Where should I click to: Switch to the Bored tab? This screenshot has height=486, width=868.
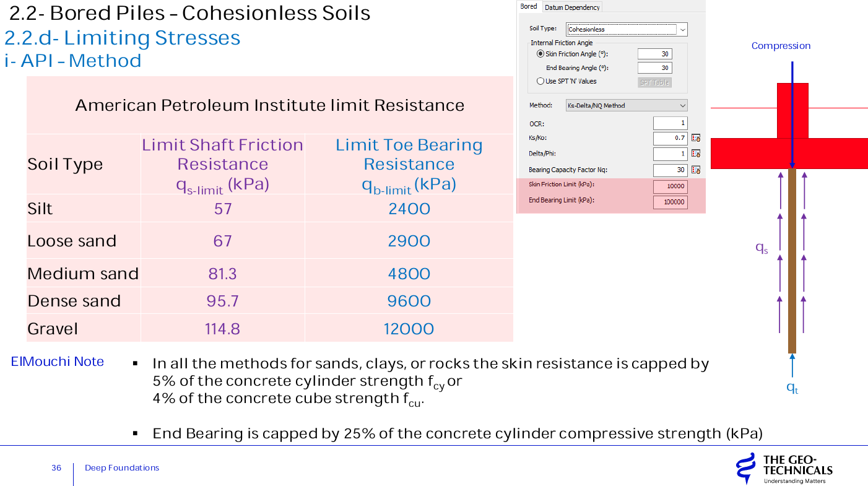[529, 7]
